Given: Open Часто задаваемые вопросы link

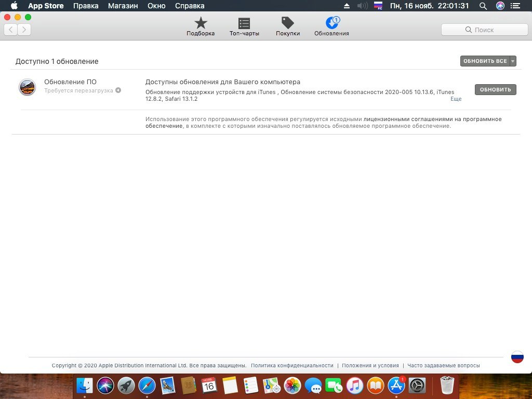Looking at the screenshot, I should (x=444, y=365).
